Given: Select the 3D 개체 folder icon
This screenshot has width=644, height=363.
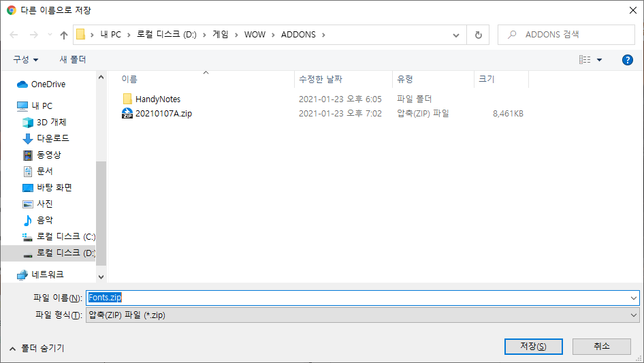Looking at the screenshot, I should [28, 123].
